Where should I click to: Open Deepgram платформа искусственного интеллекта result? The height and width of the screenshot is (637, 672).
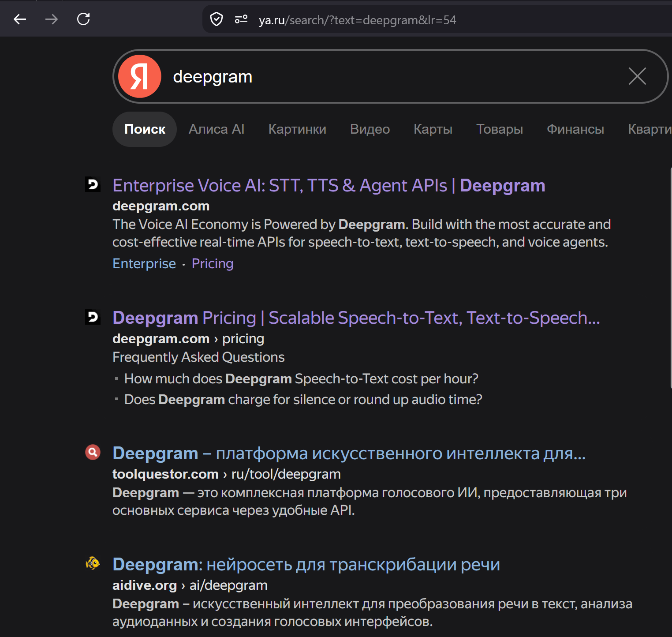349,453
